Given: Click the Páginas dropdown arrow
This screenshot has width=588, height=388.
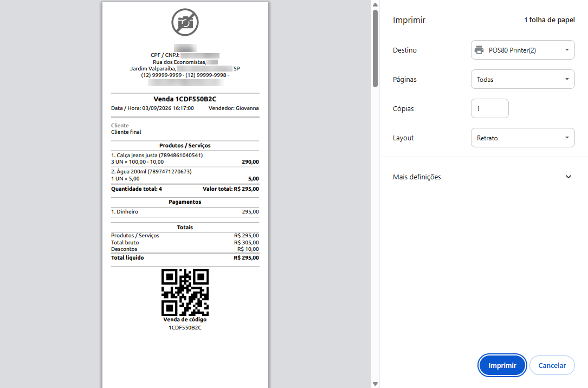Looking at the screenshot, I should tap(567, 79).
